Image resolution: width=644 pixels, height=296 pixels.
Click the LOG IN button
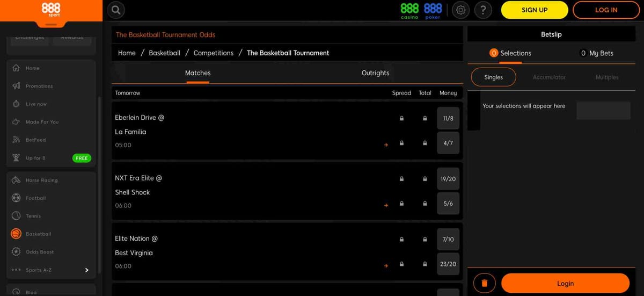(606, 10)
